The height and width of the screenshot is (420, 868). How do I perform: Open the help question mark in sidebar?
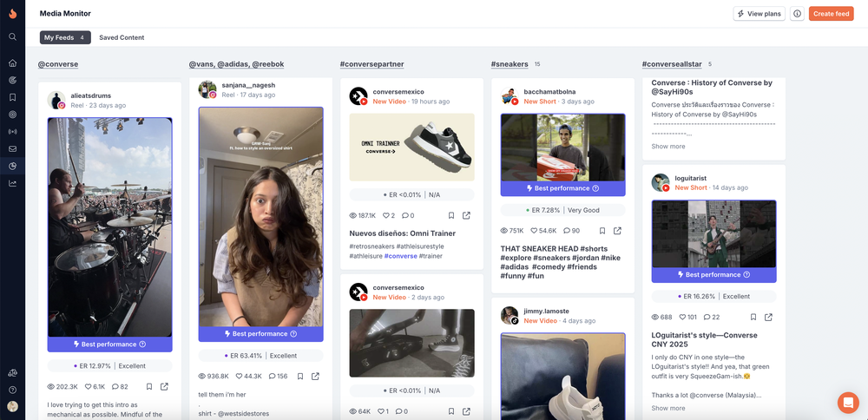13,390
